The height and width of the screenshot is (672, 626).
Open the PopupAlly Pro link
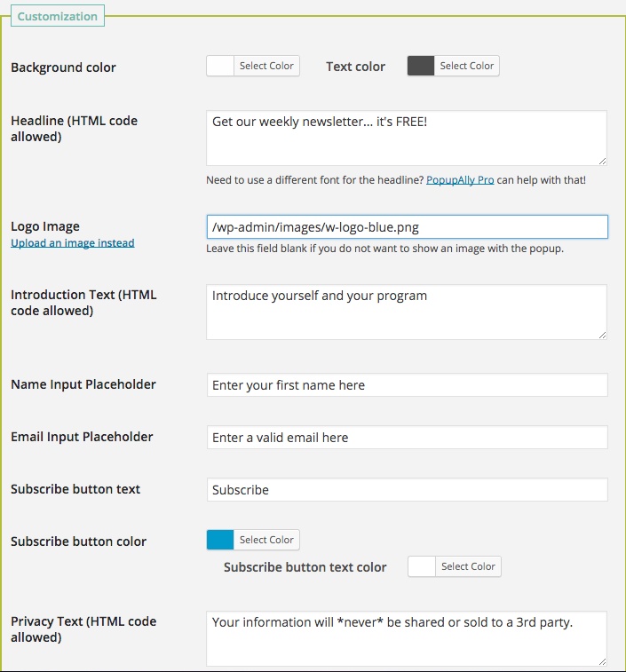coord(460,180)
